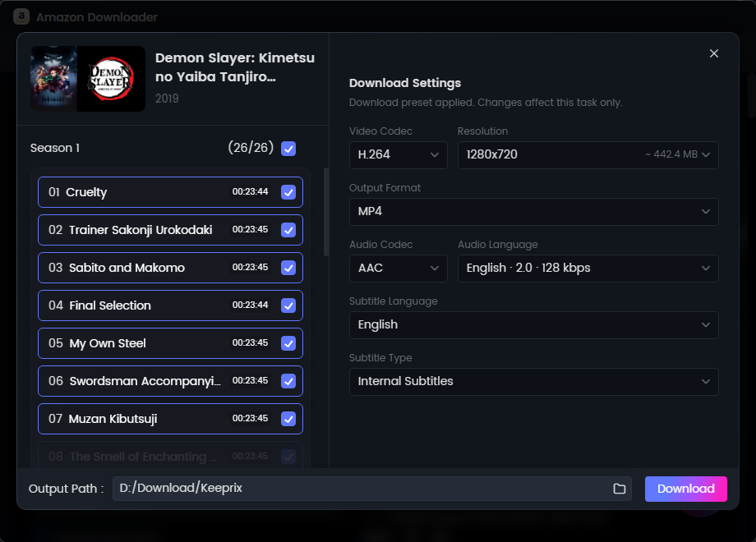Click the Demon Slayer: Kimetsu no Yaiba title
Screen dimensions: 756x542
[235, 67]
